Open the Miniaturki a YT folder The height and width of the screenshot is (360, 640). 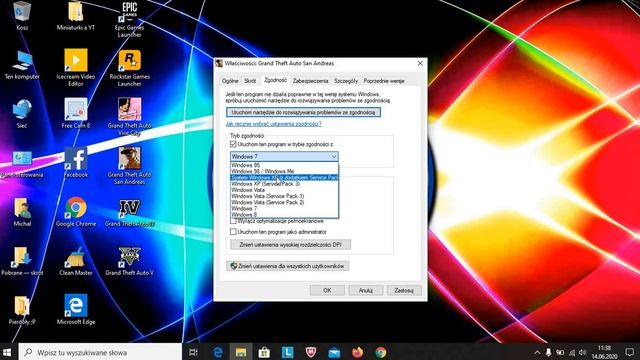76,16
